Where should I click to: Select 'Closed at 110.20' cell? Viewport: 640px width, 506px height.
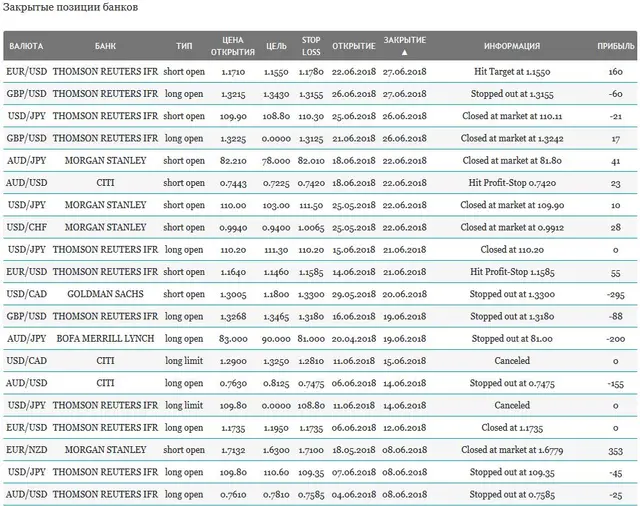[x=512, y=250]
